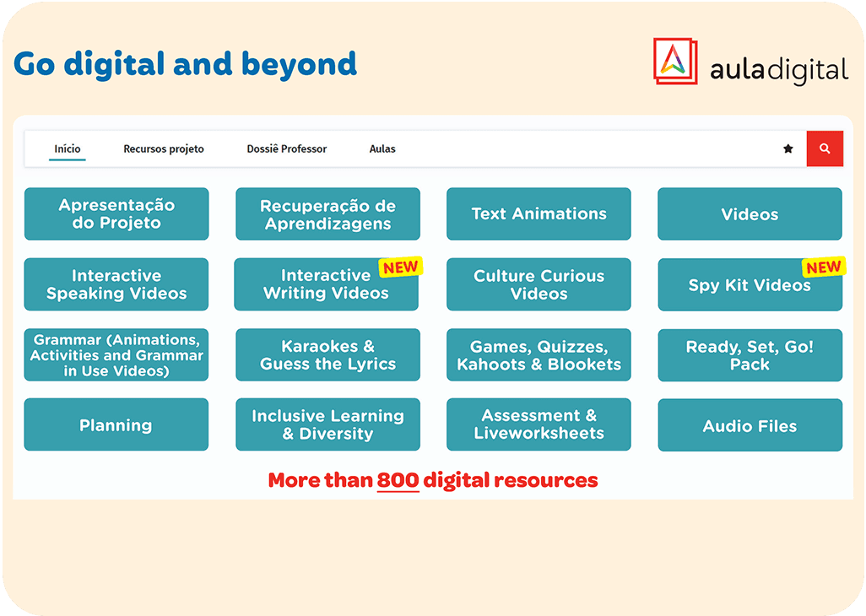
Task: Open the Audio Files tile
Action: [x=750, y=426]
